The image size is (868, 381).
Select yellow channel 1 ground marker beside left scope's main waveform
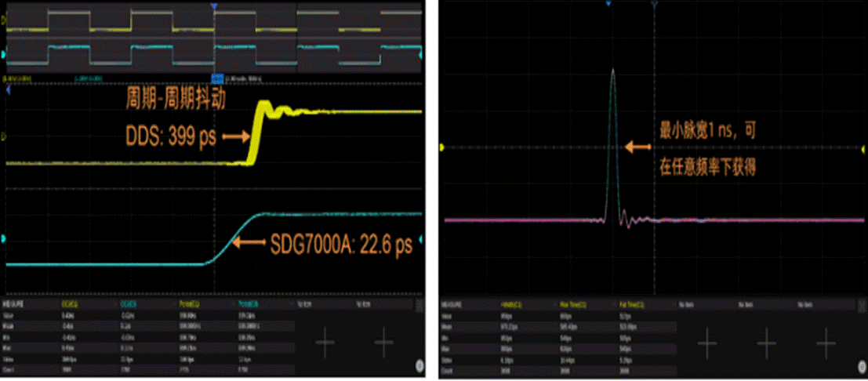pyautogui.click(x=5, y=136)
